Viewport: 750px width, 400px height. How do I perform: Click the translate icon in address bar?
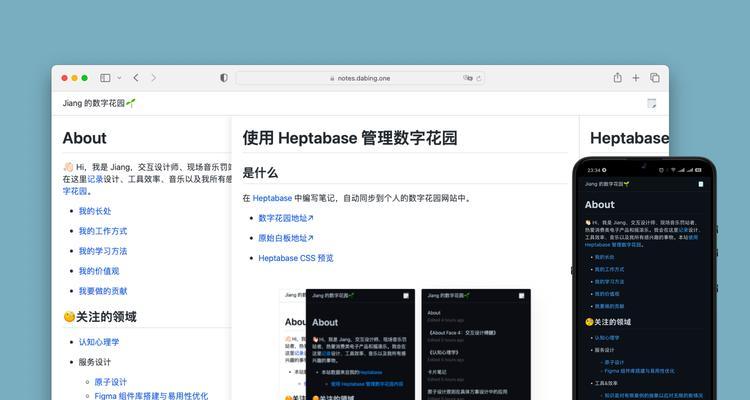pyautogui.click(x=467, y=78)
